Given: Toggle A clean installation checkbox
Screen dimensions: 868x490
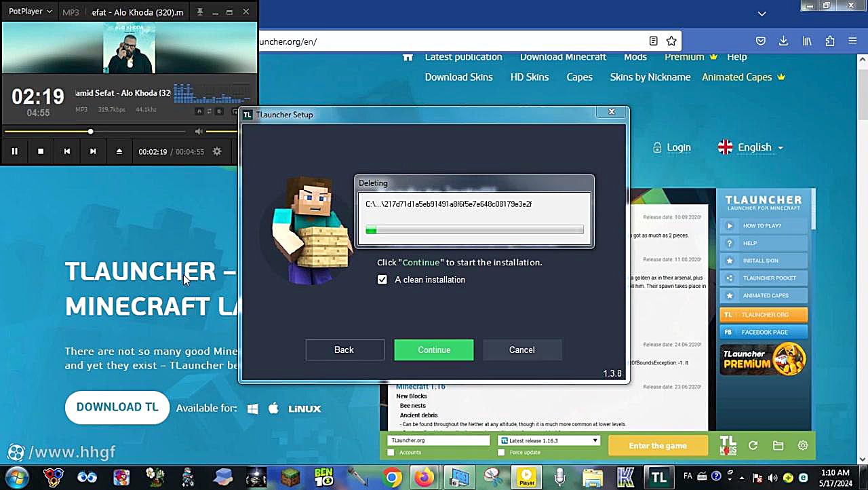Looking at the screenshot, I should (x=382, y=280).
